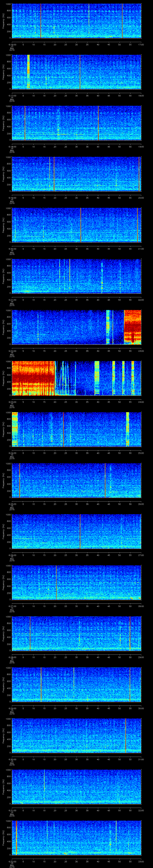Click the '6:27:00' start time label

[x=12, y=606]
